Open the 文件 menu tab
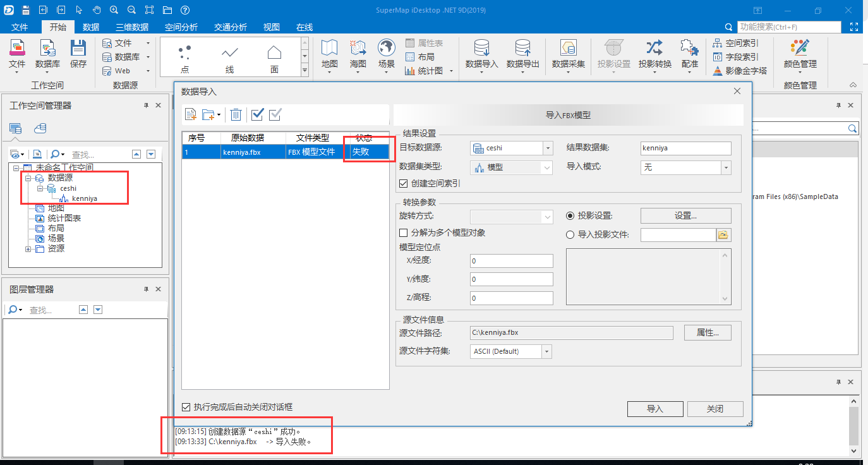The width and height of the screenshot is (868, 465). pyautogui.click(x=20, y=27)
